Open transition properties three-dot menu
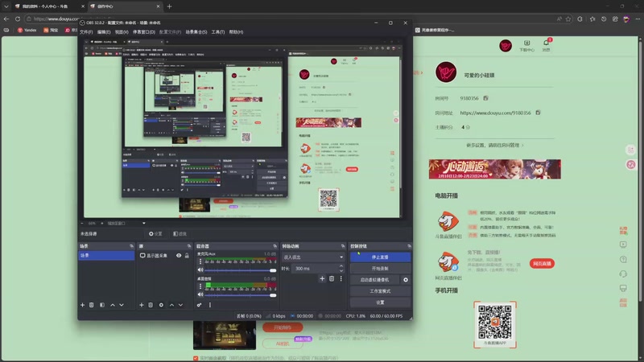This screenshot has height=362, width=644. (x=341, y=278)
